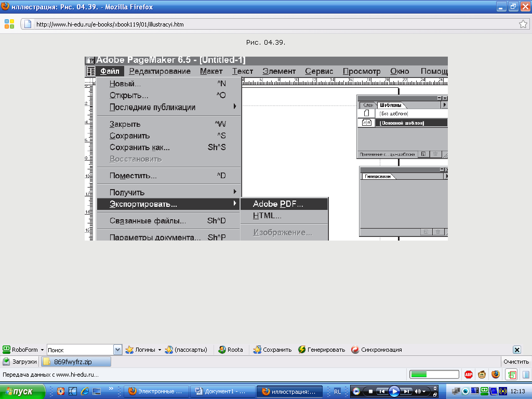Click the PageMaker document control icon beside Файл
Screen dimensions: 532x399
point(90,71)
